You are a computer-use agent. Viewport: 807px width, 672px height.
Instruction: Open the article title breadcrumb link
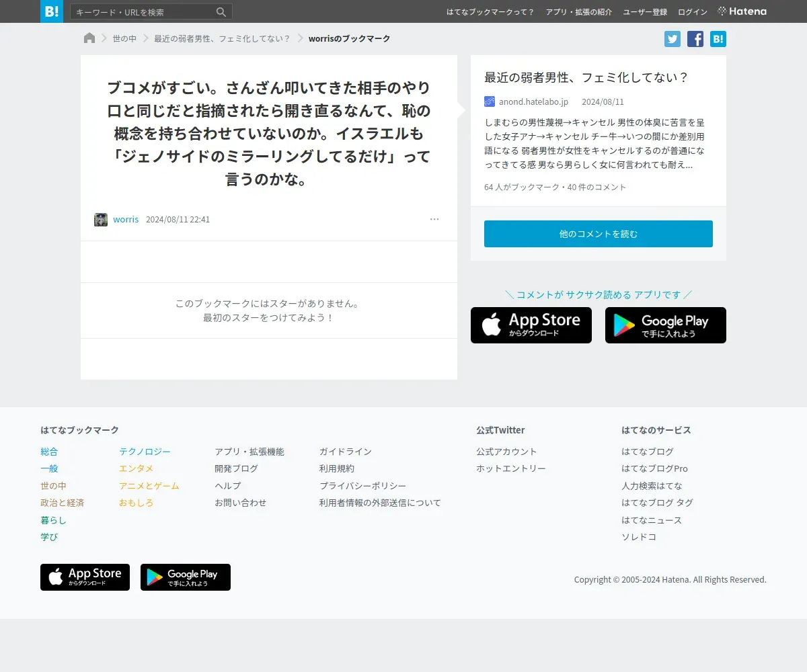(x=222, y=38)
